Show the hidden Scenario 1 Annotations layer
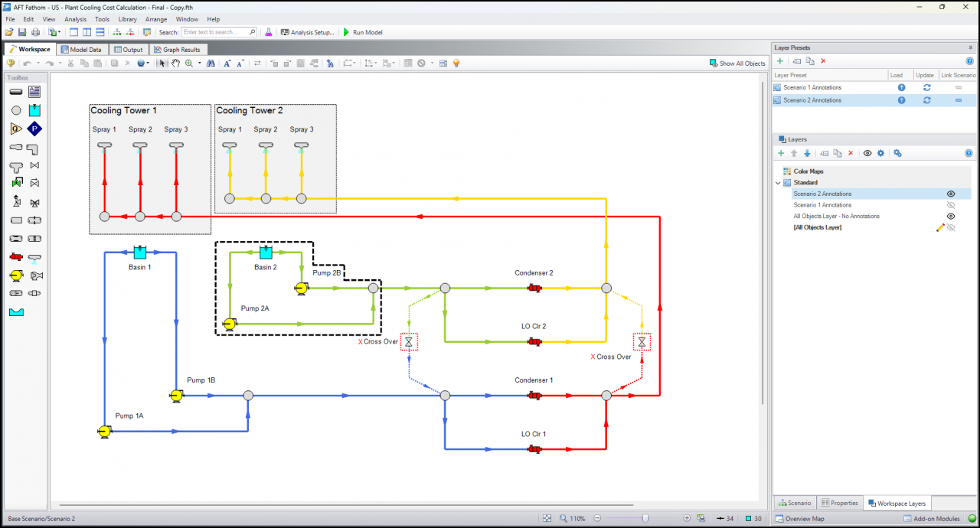This screenshot has width=980, height=528. tap(951, 205)
